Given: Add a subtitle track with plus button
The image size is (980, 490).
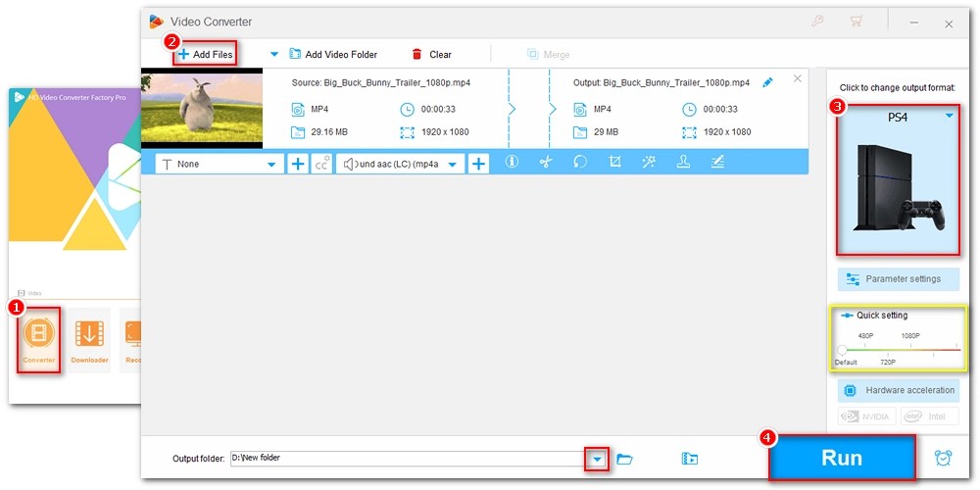Looking at the screenshot, I should (298, 164).
